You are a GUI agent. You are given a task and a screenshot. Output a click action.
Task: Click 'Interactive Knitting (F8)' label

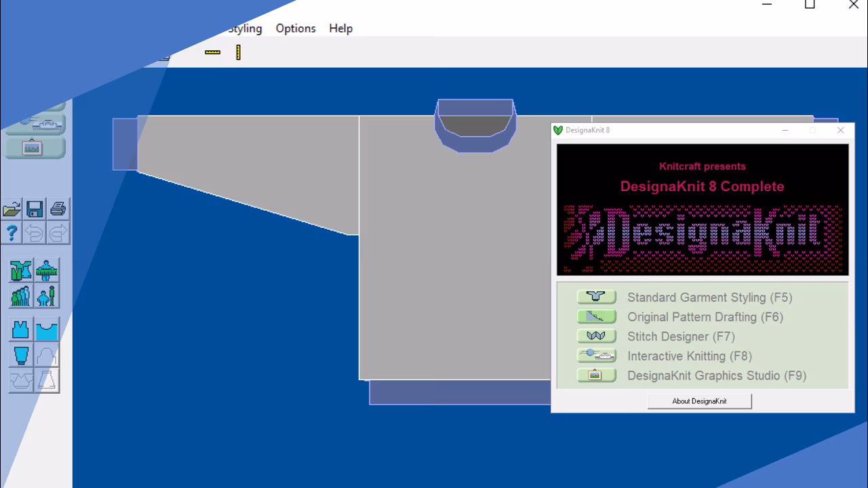[x=690, y=356]
